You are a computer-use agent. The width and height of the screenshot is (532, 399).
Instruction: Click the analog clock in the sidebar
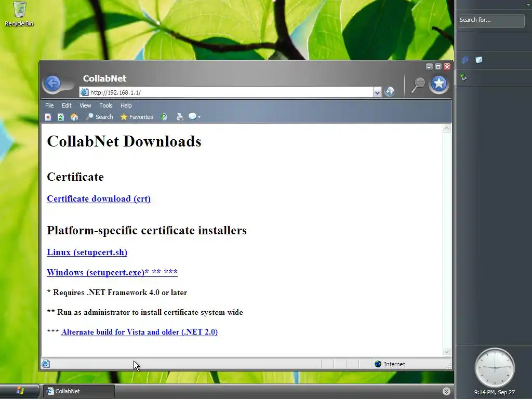coord(495,368)
